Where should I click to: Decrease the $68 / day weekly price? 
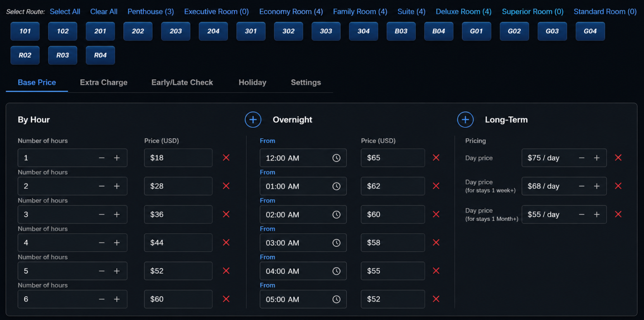(x=582, y=186)
